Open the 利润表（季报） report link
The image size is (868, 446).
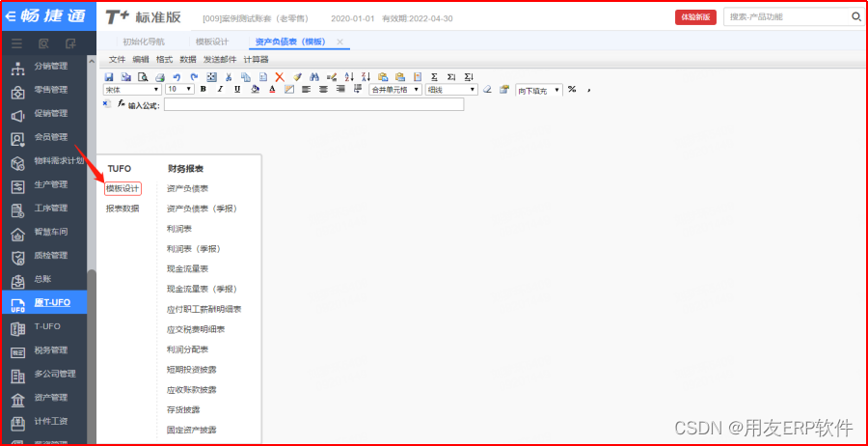tap(194, 249)
